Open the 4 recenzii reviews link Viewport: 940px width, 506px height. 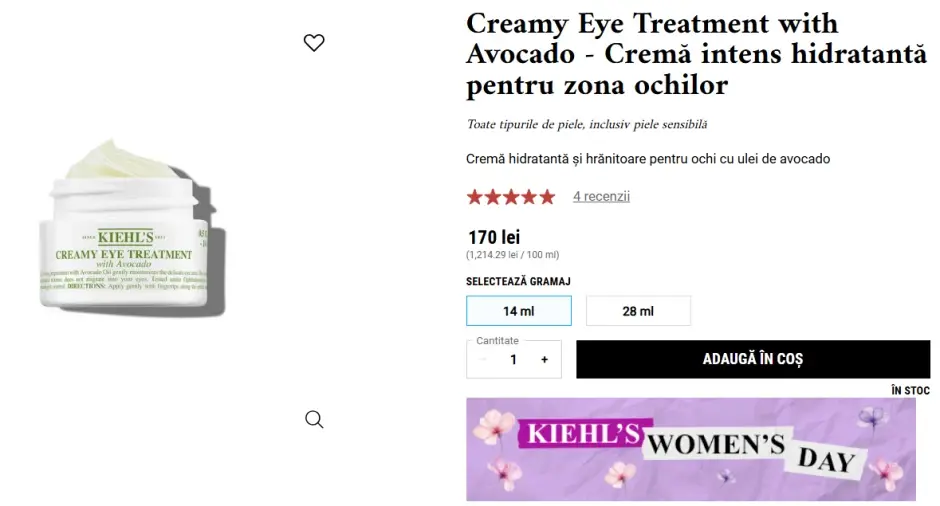tap(601, 197)
